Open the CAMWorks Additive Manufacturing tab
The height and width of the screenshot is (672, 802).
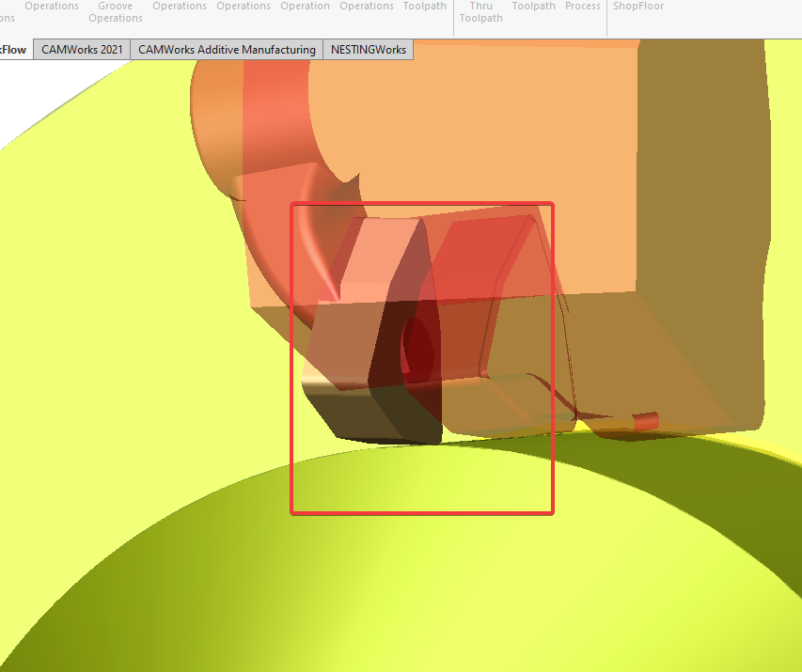pos(227,50)
